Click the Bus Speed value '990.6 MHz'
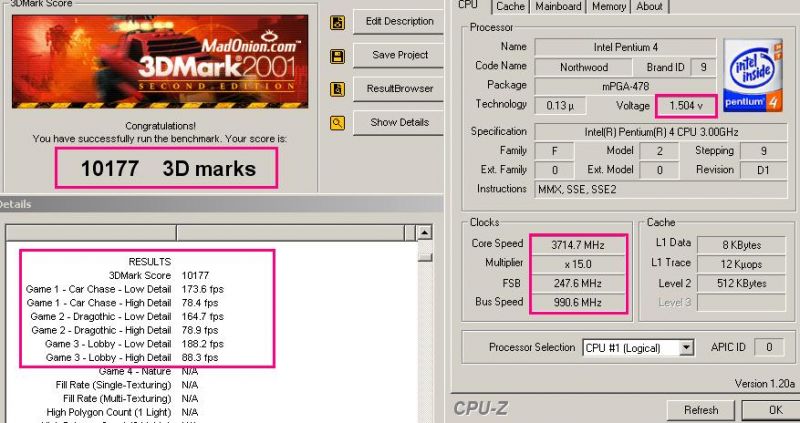 578,302
